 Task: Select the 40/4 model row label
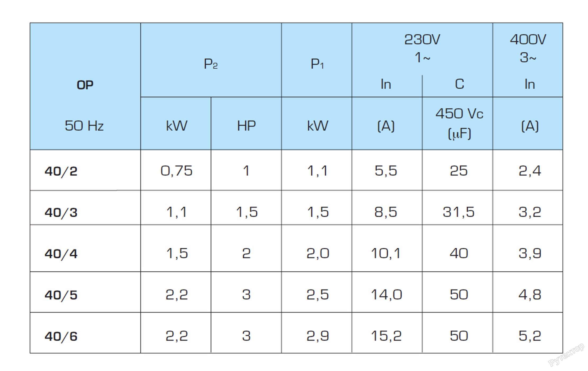(61, 254)
